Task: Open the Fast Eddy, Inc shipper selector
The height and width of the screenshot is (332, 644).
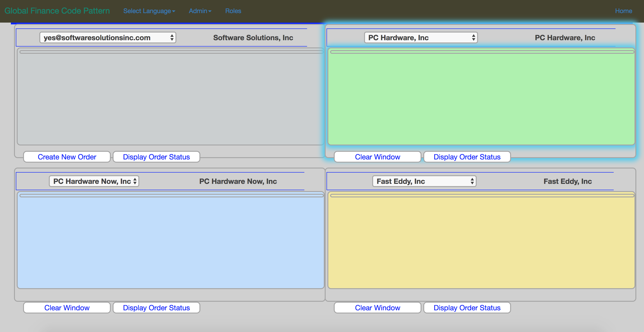Action: (x=424, y=181)
